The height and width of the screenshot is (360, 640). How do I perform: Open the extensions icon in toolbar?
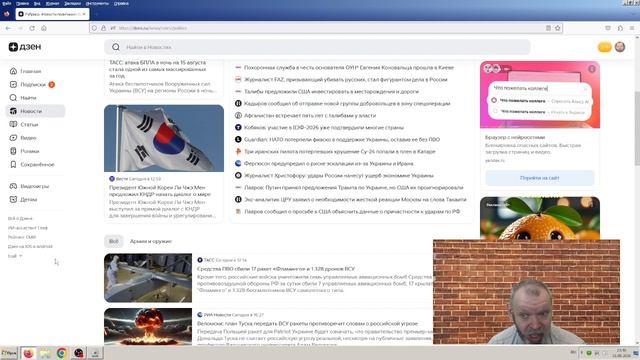tap(620, 28)
